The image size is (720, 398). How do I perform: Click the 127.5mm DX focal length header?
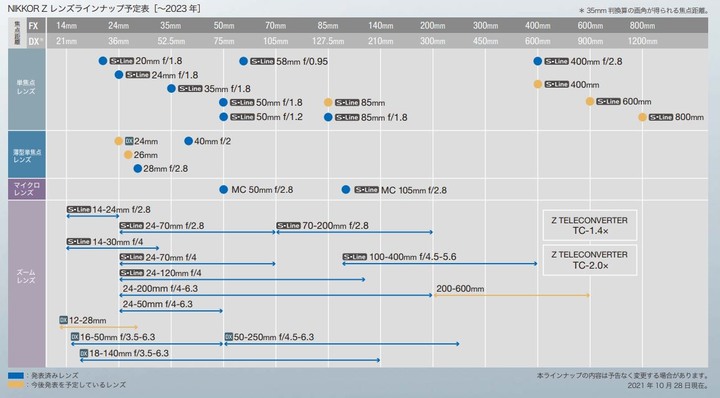point(328,41)
